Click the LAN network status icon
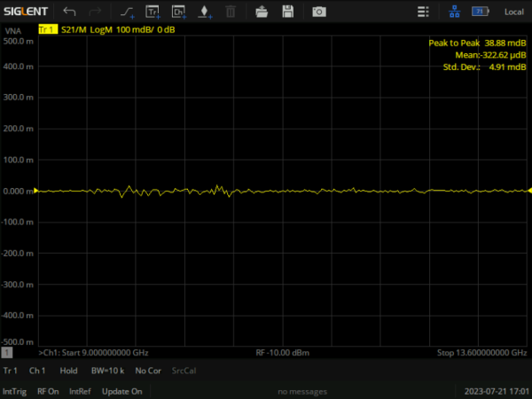This screenshot has height=399, width=532. point(455,12)
